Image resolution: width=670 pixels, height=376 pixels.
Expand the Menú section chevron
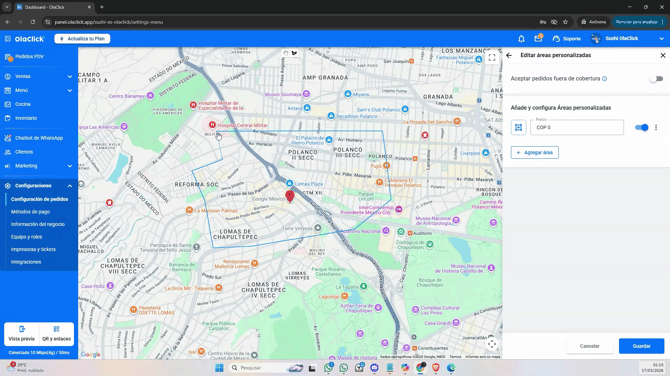click(x=69, y=90)
